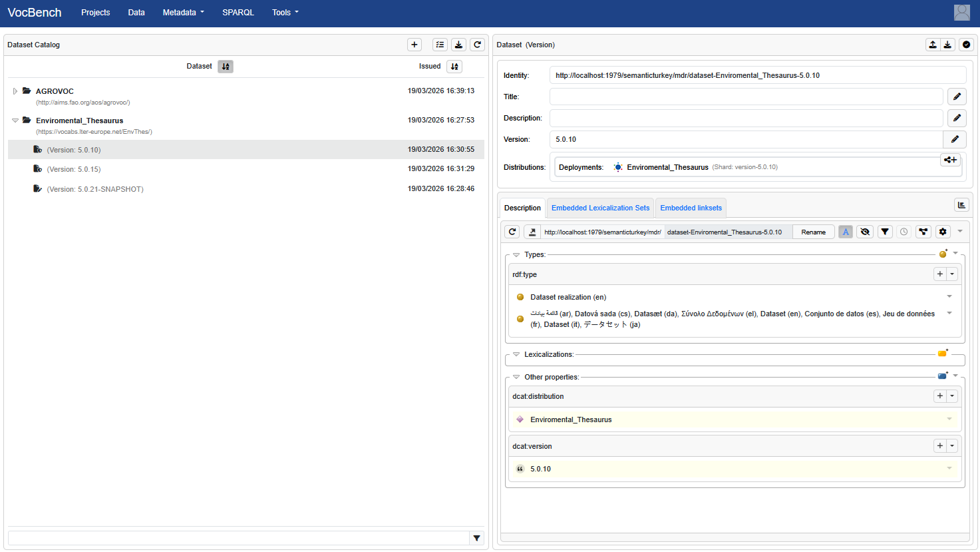980x552 pixels.
Task: Click the Rename button
Action: pyautogui.click(x=813, y=232)
